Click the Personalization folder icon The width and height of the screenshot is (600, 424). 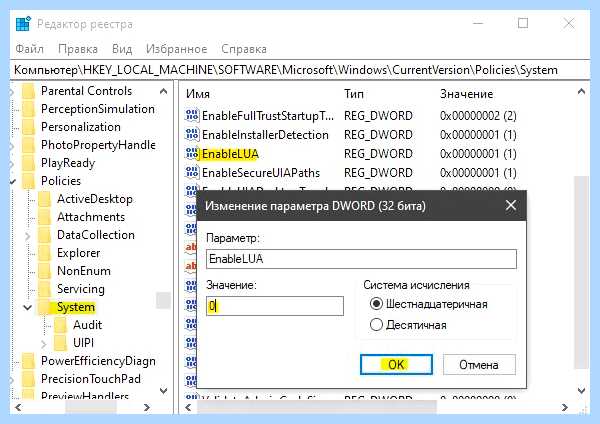28,127
